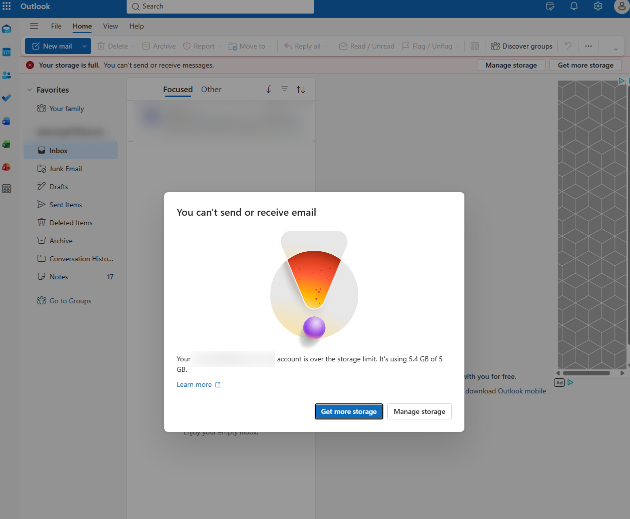Click Archive in the ribbon
This screenshot has height=519, width=630.
point(159,46)
